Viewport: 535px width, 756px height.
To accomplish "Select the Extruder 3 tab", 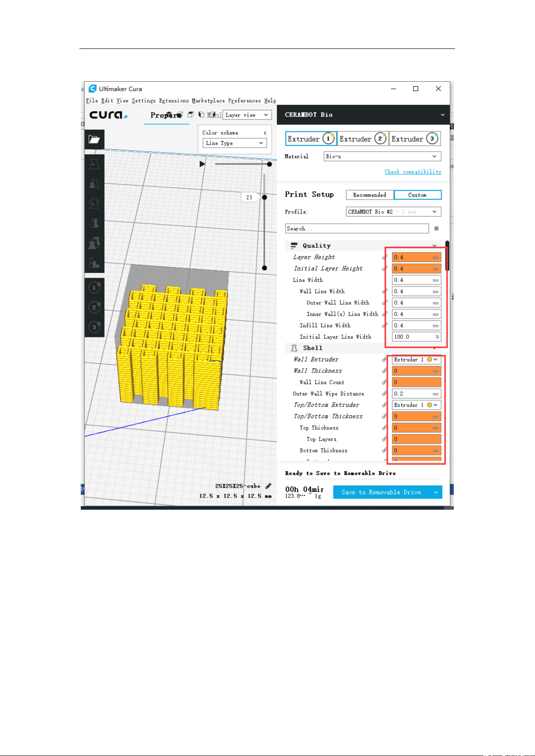I will pos(415,139).
